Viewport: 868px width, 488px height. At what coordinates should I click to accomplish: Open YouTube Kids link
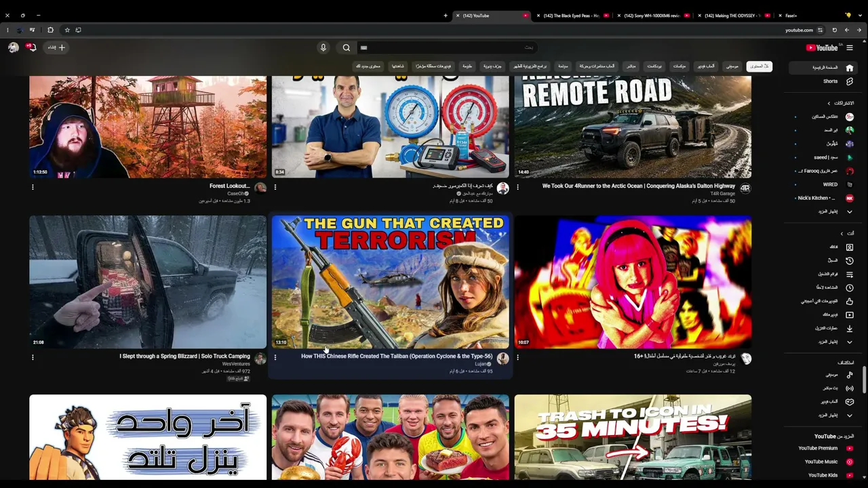pyautogui.click(x=825, y=475)
